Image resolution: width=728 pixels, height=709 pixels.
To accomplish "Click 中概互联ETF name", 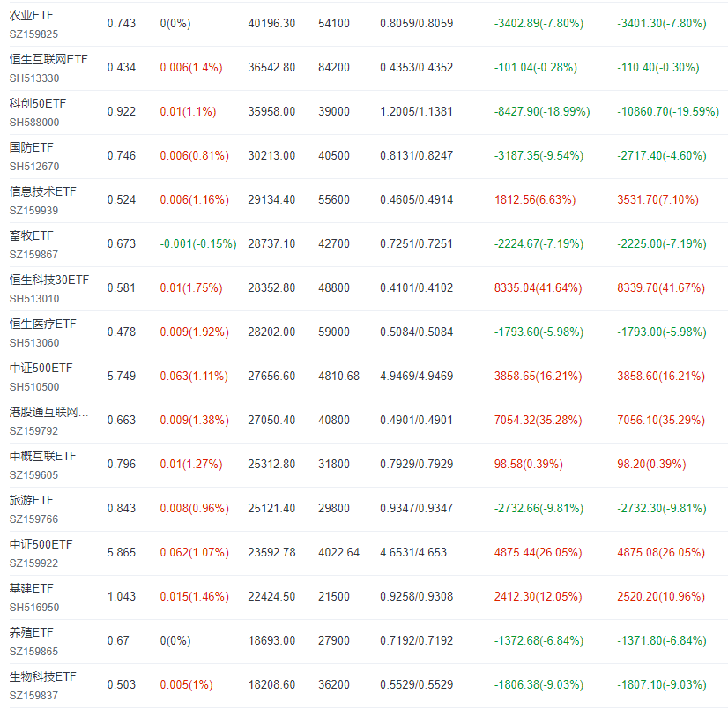I will (42, 457).
